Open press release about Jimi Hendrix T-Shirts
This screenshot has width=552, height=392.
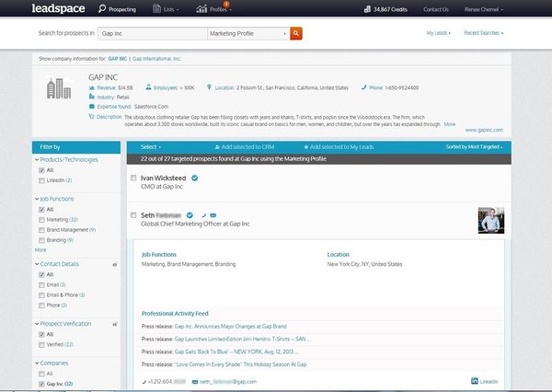tap(243, 340)
